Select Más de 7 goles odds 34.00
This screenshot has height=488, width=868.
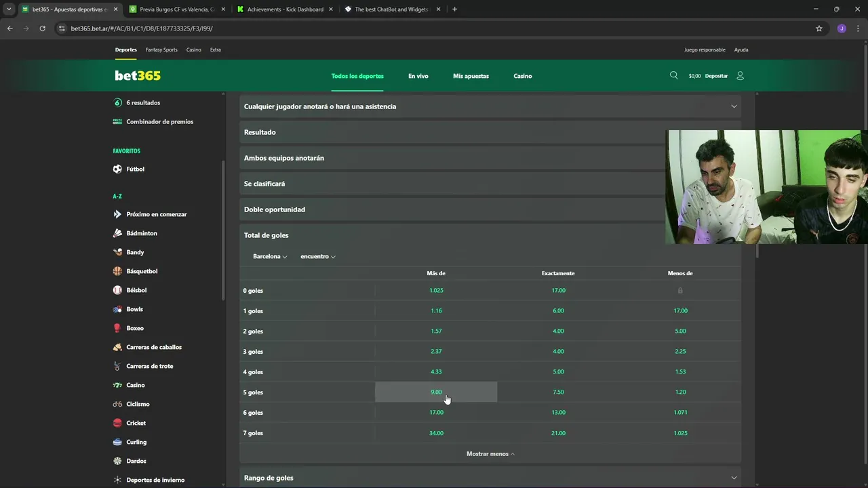436,432
